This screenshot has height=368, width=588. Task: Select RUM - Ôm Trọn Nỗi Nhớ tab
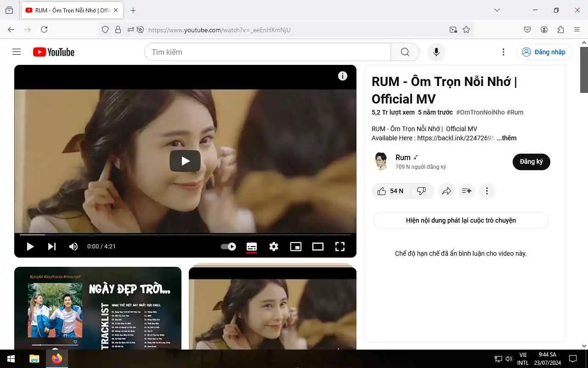(x=72, y=10)
